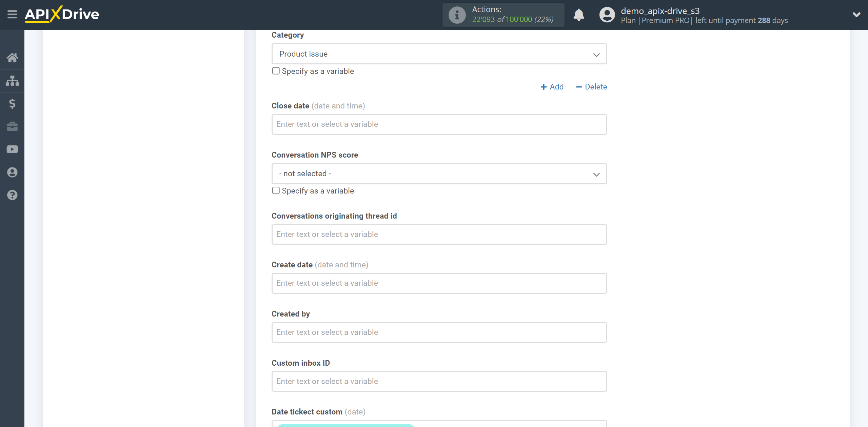Viewport: 868px width, 427px height.
Task: Click the '- Delete' link for Category
Action: (x=591, y=87)
